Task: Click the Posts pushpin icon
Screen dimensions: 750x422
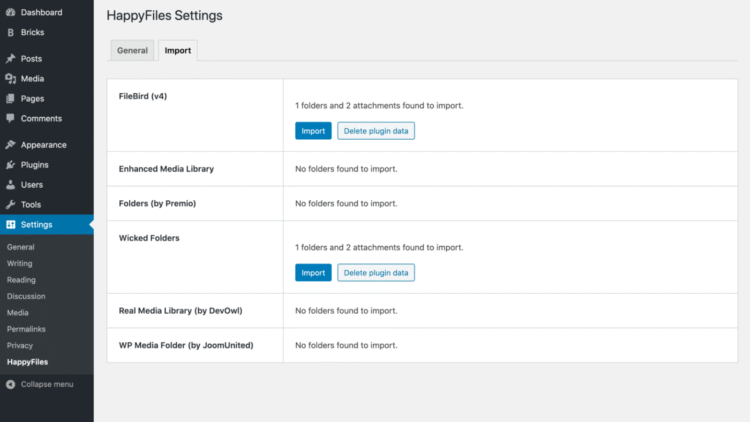Action: (x=11, y=59)
